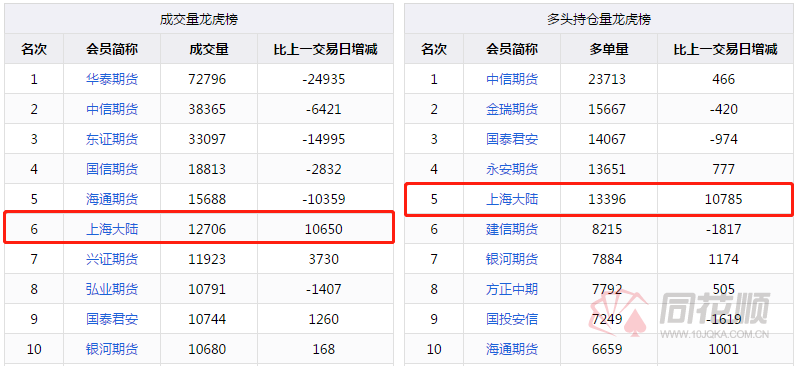
Task: Open 上海大陆 link in 多头持仓量龙虎榜 table
Action: click(x=512, y=199)
